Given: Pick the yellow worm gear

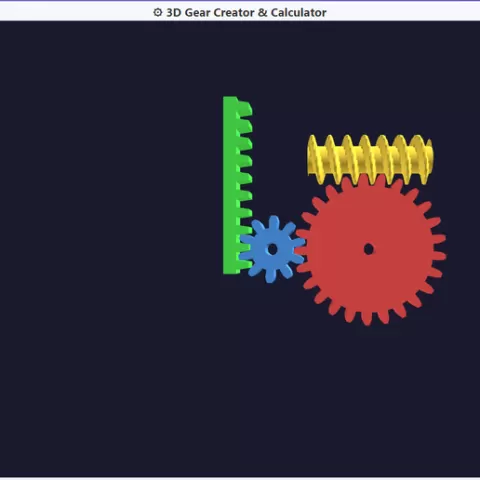Looking at the screenshot, I should coord(370,159).
